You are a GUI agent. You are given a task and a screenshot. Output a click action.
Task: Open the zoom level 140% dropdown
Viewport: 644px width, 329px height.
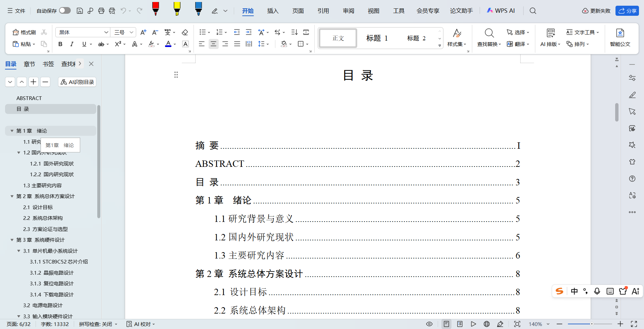pos(548,324)
